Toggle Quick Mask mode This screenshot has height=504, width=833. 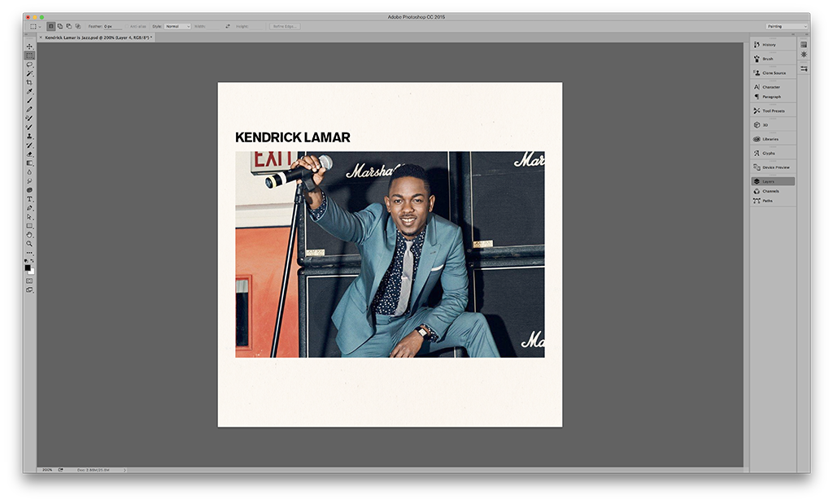click(x=30, y=281)
